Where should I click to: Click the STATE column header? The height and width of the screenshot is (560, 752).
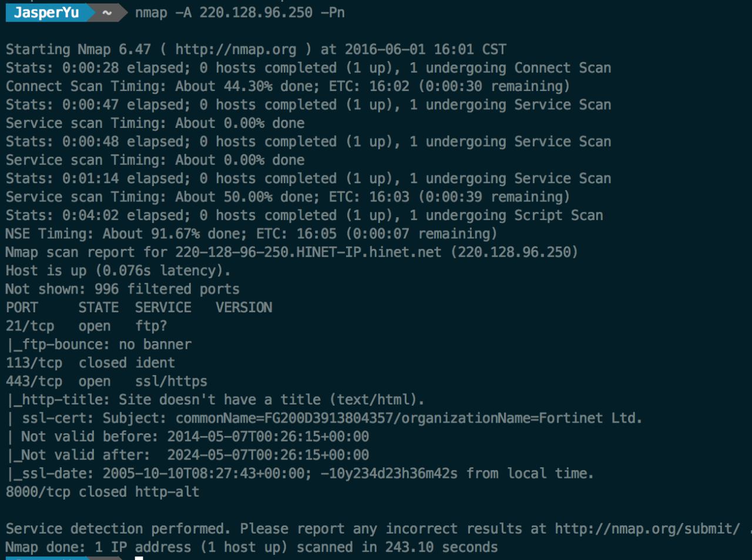point(98,308)
